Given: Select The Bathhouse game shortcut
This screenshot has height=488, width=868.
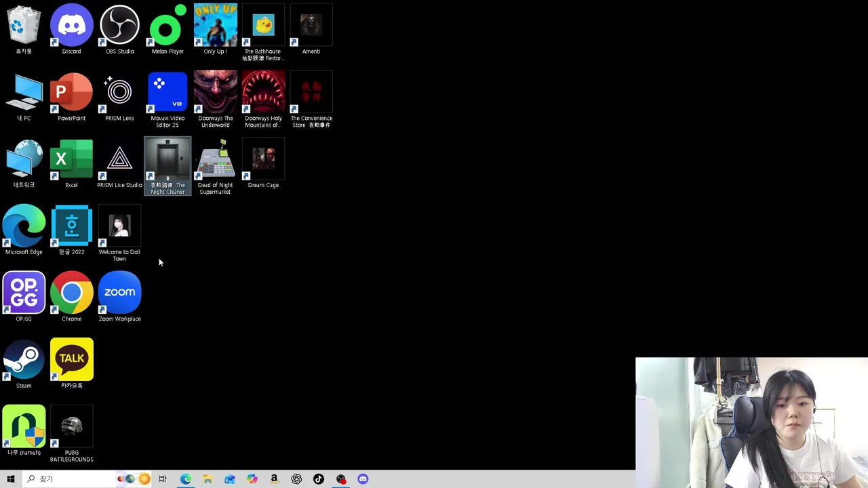Looking at the screenshot, I should point(263,33).
